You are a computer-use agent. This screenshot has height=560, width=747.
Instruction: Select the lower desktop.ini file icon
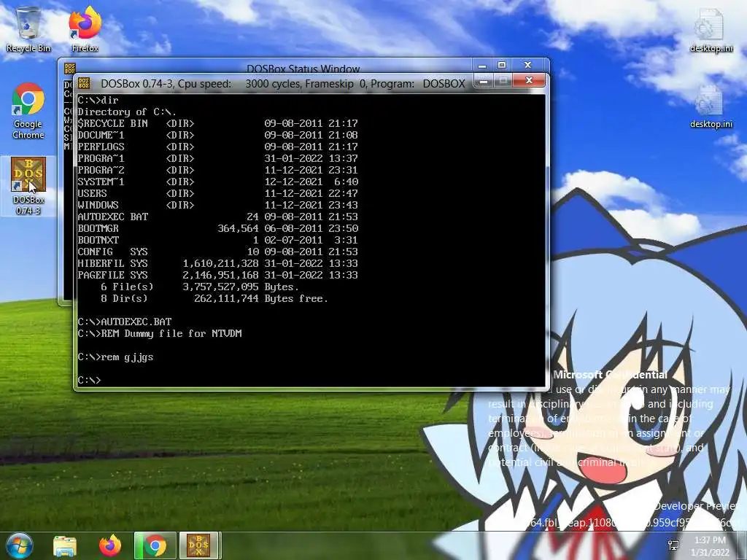tap(711, 106)
